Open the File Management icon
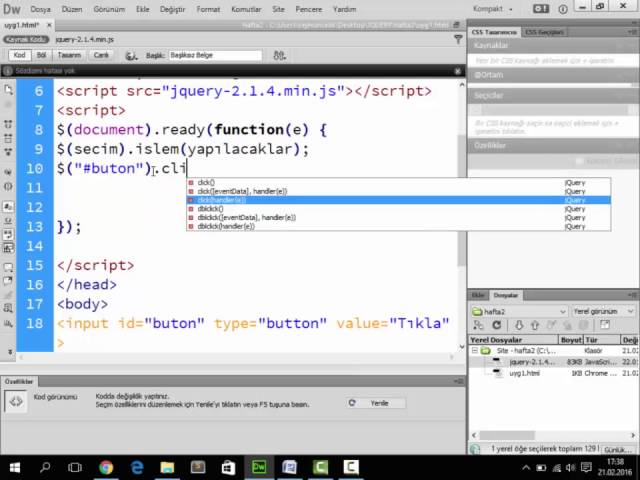This screenshot has width=640, height=480. [x=280, y=55]
